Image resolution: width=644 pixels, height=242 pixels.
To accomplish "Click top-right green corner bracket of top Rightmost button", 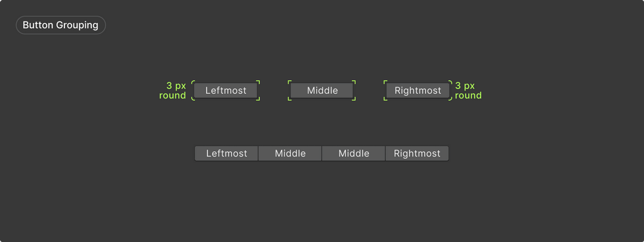I will (x=450, y=82).
